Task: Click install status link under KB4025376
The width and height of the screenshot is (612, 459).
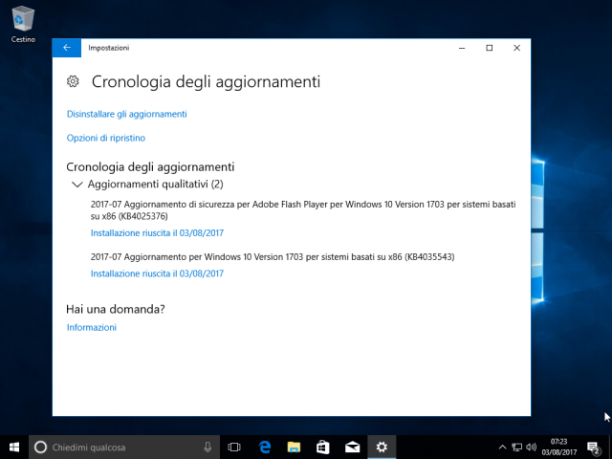Action: [x=157, y=233]
